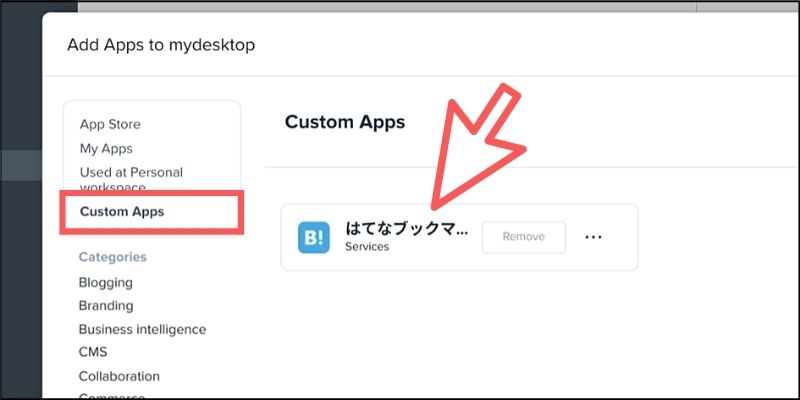Viewport: 800px width, 400px height.
Task: Open the Collaboration category
Action: point(119,376)
